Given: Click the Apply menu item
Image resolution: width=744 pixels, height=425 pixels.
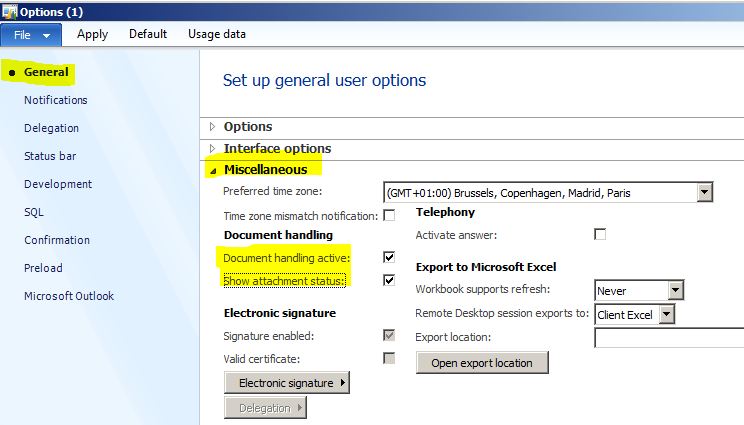Looking at the screenshot, I should click(x=92, y=34).
